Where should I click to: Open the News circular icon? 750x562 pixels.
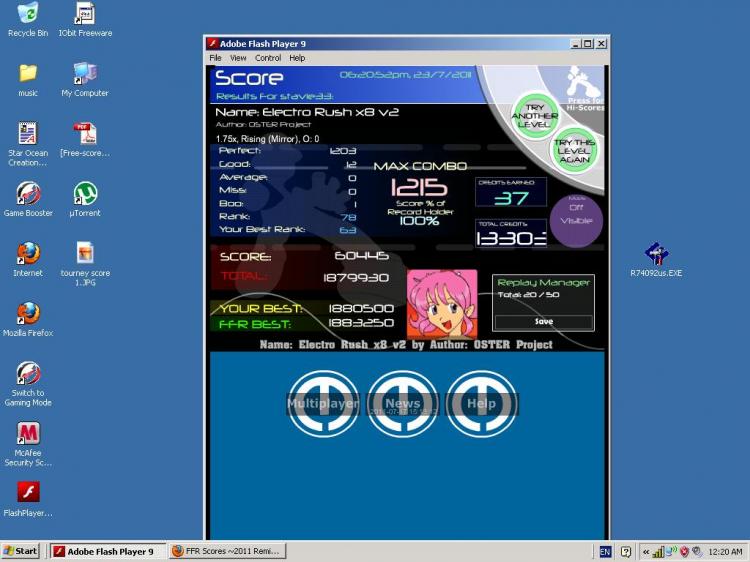click(402, 403)
